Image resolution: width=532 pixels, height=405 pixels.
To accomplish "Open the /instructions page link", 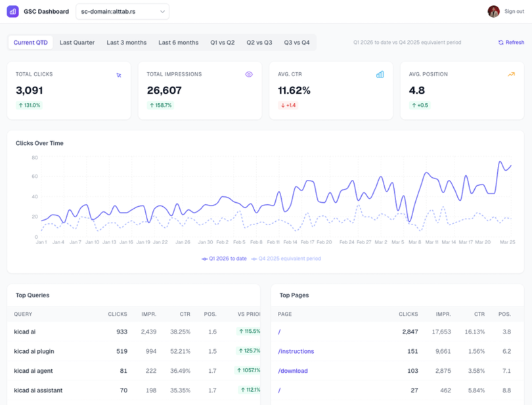I will (x=296, y=351).
